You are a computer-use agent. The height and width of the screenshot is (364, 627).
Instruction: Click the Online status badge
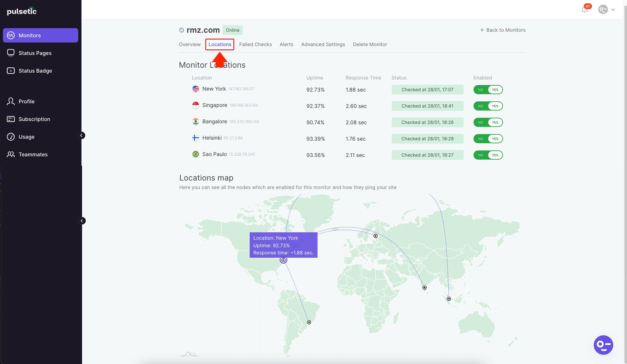[232, 30]
